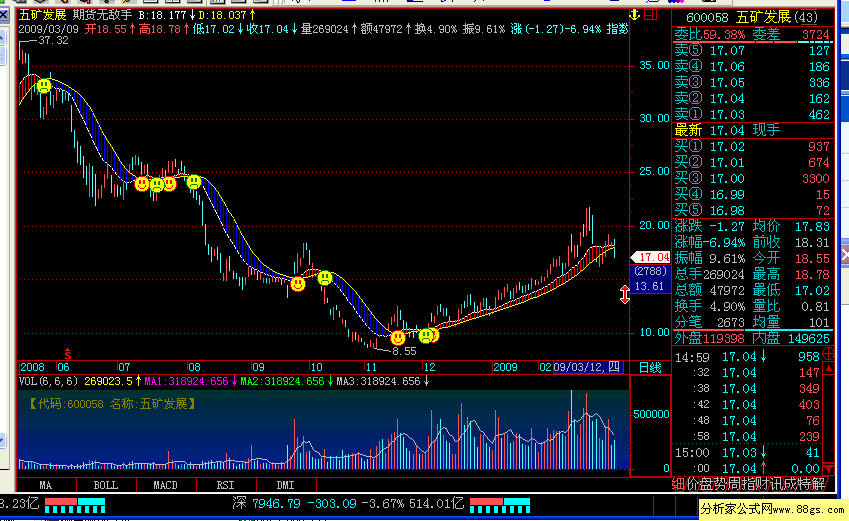Click the 最新 17.04 latest price row
849x521 pixels.
tap(752, 131)
